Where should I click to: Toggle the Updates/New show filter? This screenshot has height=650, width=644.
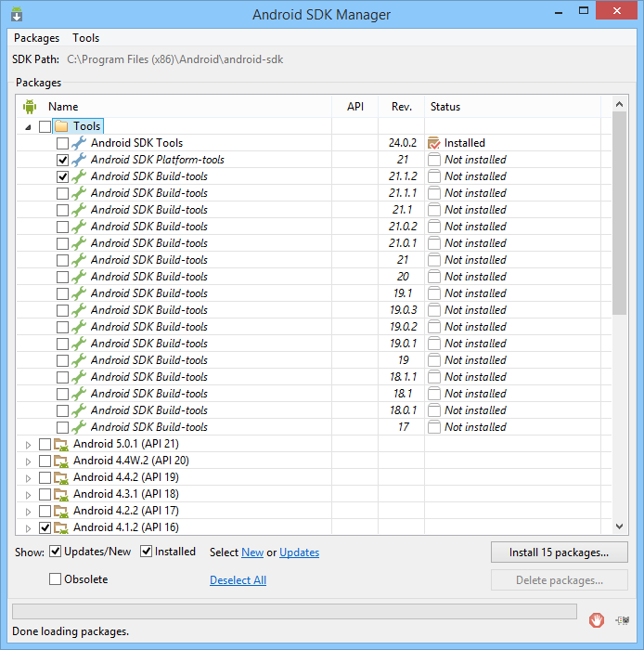[55, 552]
